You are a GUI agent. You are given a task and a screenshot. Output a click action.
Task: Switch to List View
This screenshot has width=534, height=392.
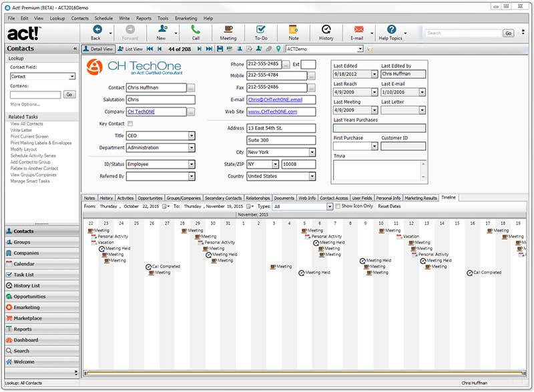pos(130,49)
